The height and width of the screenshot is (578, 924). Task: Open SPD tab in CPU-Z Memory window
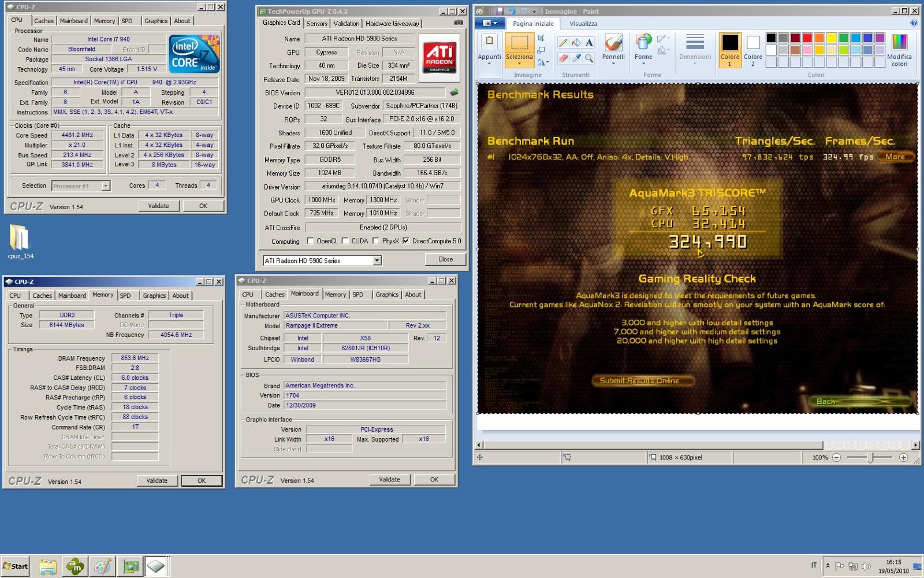125,295
